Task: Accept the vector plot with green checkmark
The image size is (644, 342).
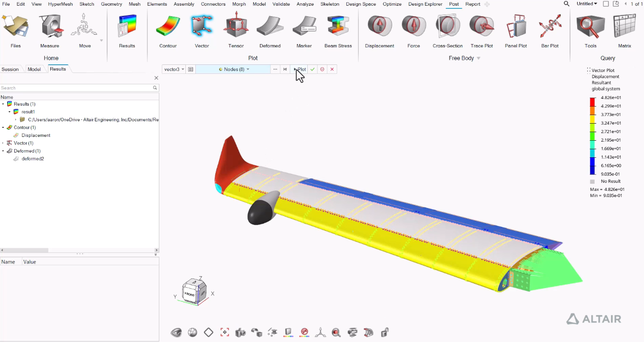Action: tap(313, 69)
